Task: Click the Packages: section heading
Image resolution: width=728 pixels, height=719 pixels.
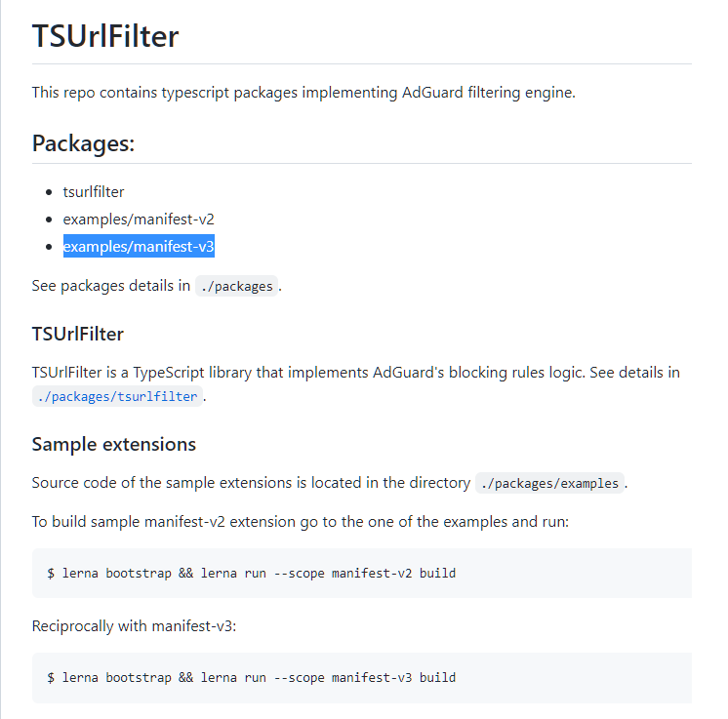Action: tap(83, 143)
